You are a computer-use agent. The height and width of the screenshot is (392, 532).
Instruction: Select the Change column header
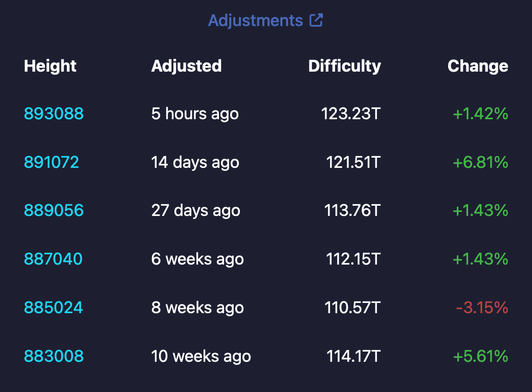[477, 66]
